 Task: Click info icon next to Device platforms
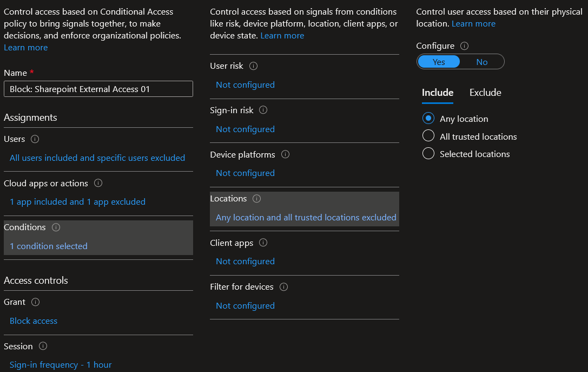pyautogui.click(x=286, y=154)
